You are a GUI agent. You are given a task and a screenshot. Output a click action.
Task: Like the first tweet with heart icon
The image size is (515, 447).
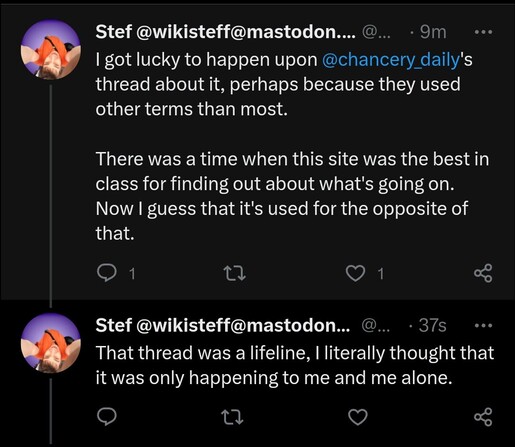355,273
